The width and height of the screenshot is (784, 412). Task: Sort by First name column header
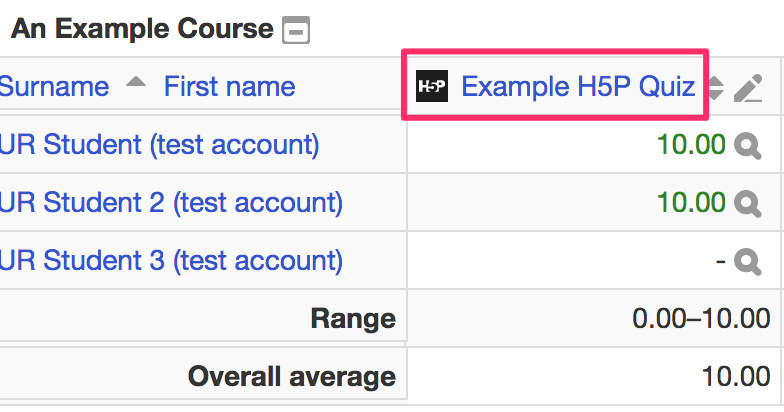point(230,86)
